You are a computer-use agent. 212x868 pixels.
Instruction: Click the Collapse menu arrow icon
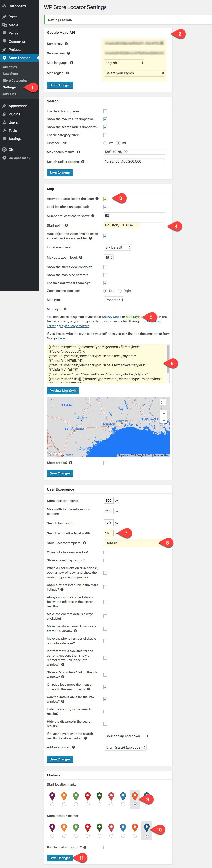pyautogui.click(x=4, y=158)
